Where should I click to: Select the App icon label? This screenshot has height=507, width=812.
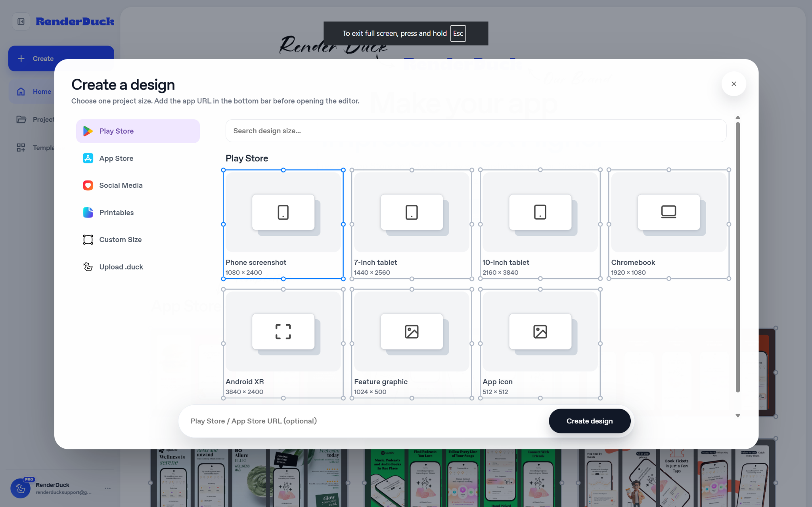click(497, 382)
